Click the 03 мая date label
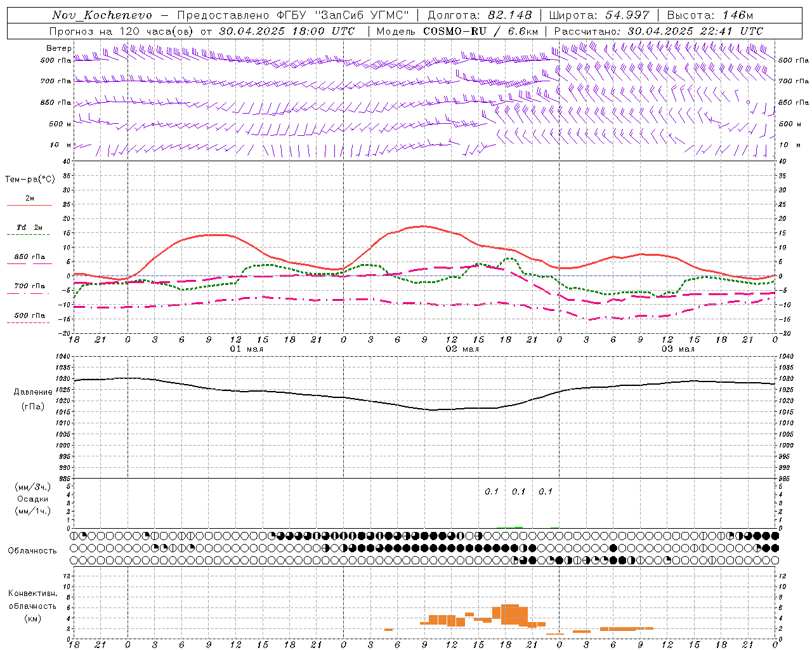The image size is (812, 650). [678, 349]
